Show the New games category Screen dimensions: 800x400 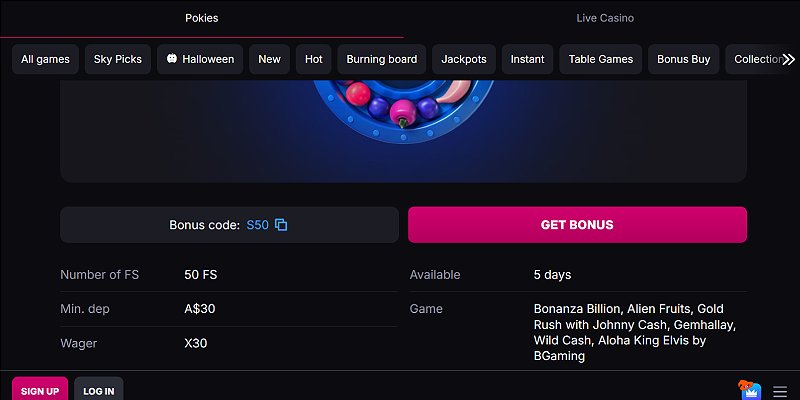(x=269, y=59)
